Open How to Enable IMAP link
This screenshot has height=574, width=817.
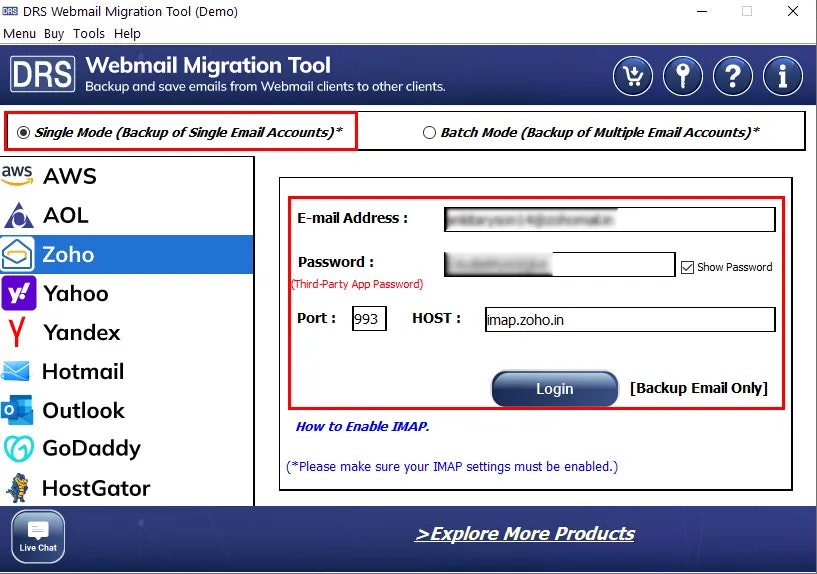tap(363, 427)
